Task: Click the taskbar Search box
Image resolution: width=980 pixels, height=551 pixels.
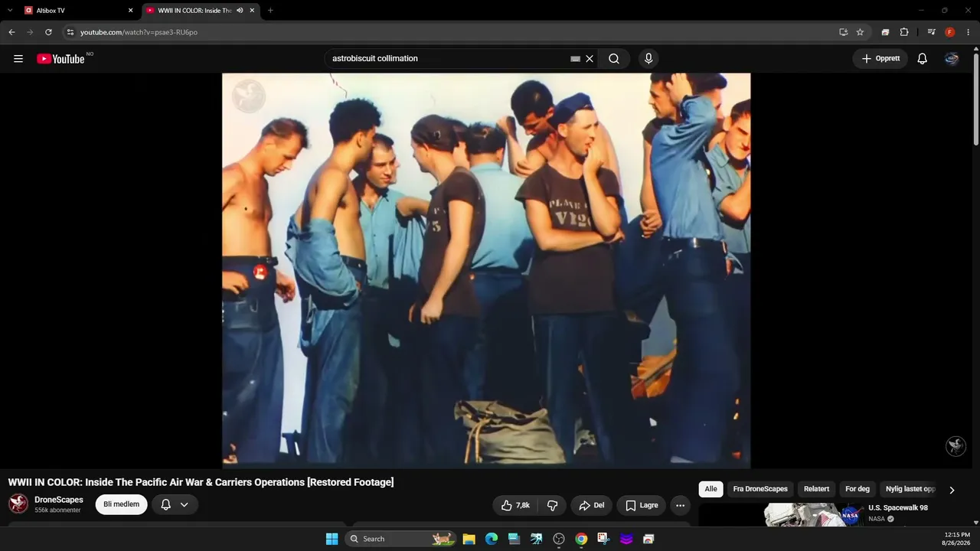Action: click(x=401, y=539)
